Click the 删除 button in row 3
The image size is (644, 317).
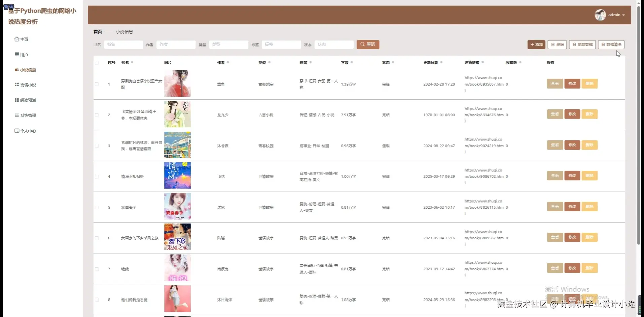click(x=589, y=145)
